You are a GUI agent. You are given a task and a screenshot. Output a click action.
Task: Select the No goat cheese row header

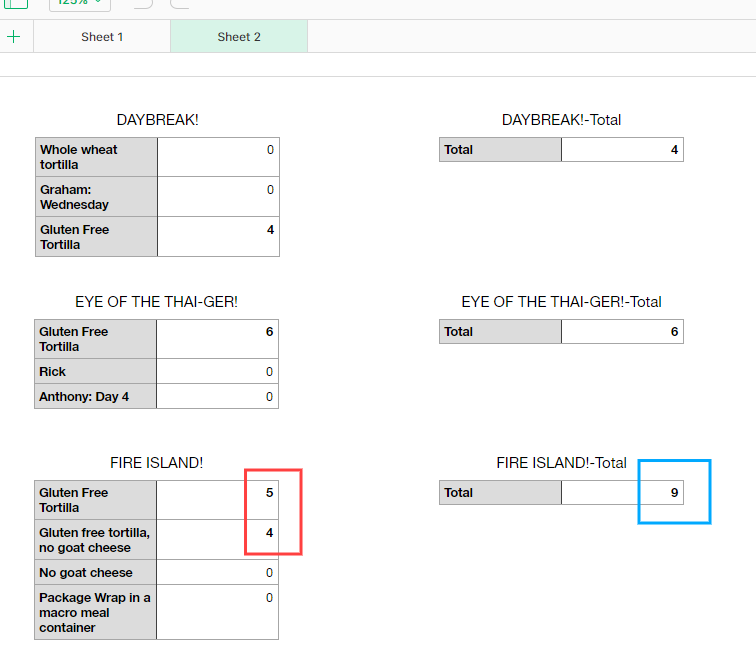pyautogui.click(x=96, y=573)
